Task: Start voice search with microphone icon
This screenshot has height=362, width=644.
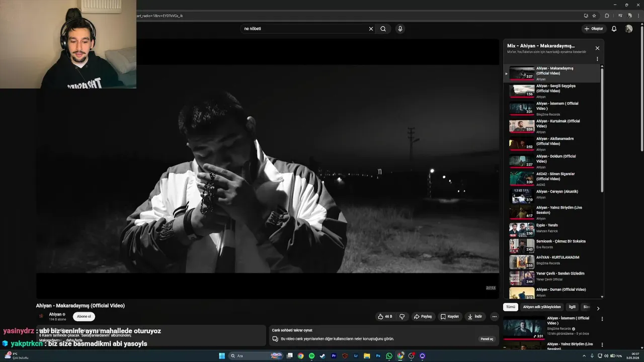Action: tap(400, 29)
